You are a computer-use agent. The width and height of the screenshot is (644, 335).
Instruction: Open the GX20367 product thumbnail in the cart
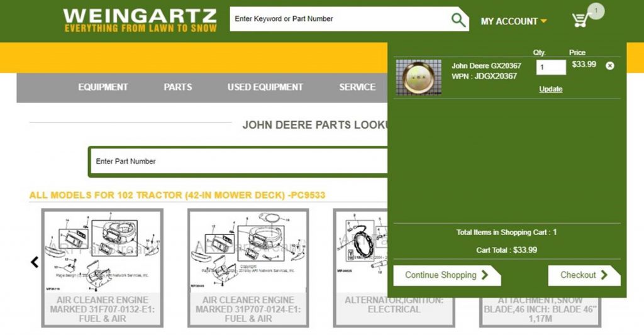pyautogui.click(x=418, y=77)
